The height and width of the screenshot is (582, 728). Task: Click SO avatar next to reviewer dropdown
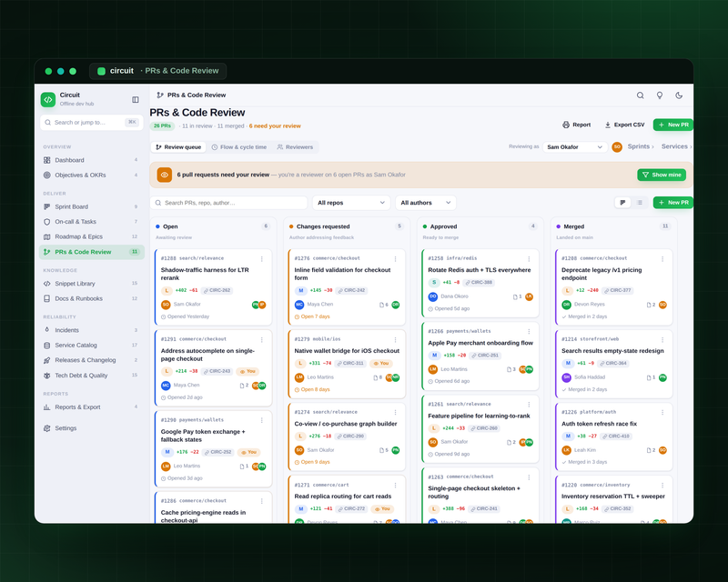pos(617,147)
